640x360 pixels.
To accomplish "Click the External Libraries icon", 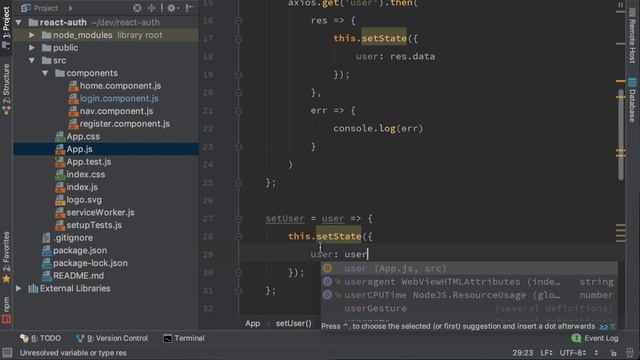I will (33, 289).
